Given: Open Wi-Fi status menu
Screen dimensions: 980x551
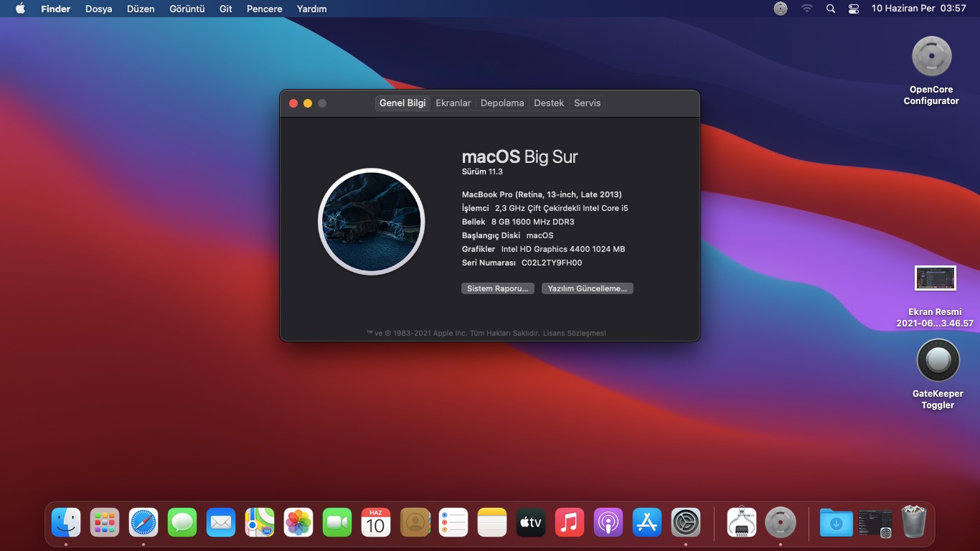Looking at the screenshot, I should (807, 9).
